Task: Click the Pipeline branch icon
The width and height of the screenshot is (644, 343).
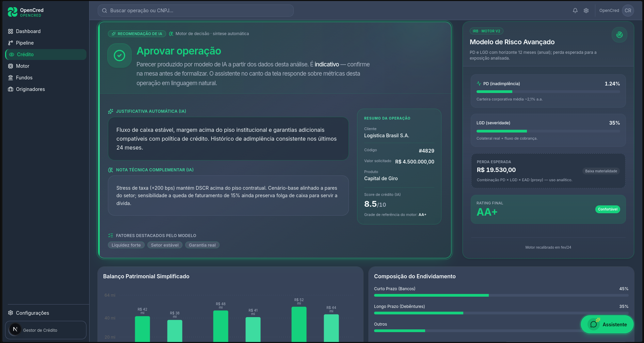Action: coord(11,43)
